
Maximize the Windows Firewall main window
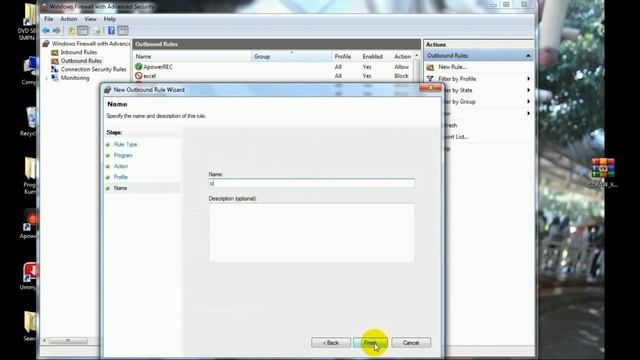(x=506, y=4)
